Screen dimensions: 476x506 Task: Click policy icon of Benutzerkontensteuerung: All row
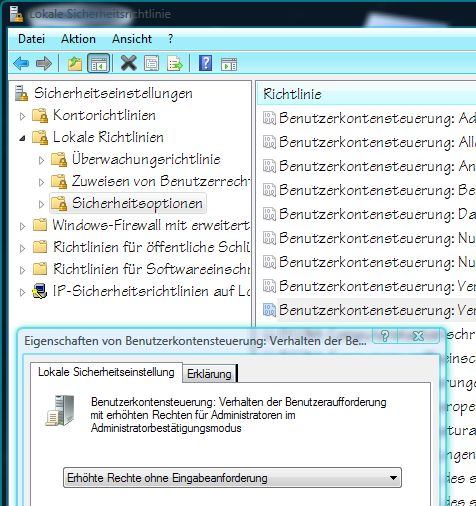(269, 142)
